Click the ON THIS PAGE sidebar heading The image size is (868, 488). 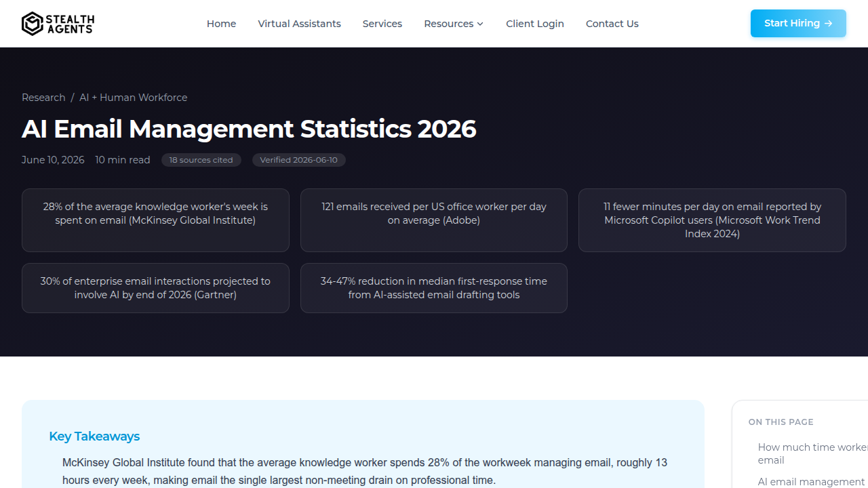pyautogui.click(x=781, y=422)
